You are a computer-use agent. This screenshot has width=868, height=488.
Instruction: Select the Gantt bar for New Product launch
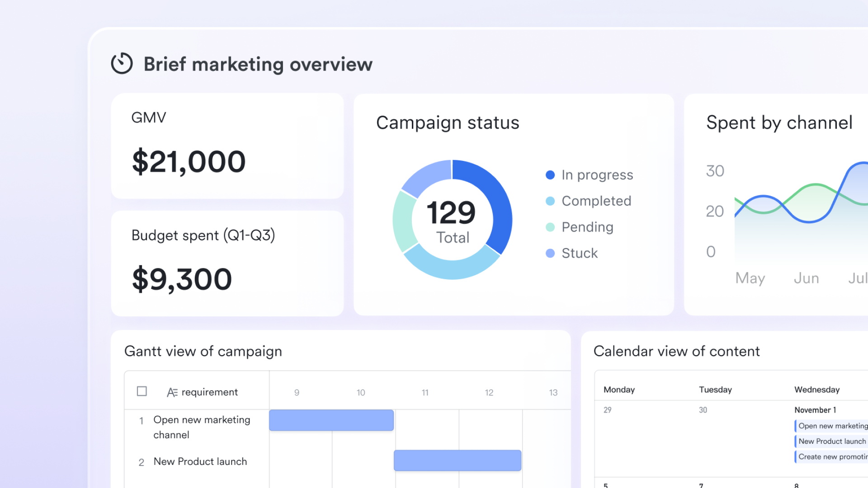coord(458,460)
